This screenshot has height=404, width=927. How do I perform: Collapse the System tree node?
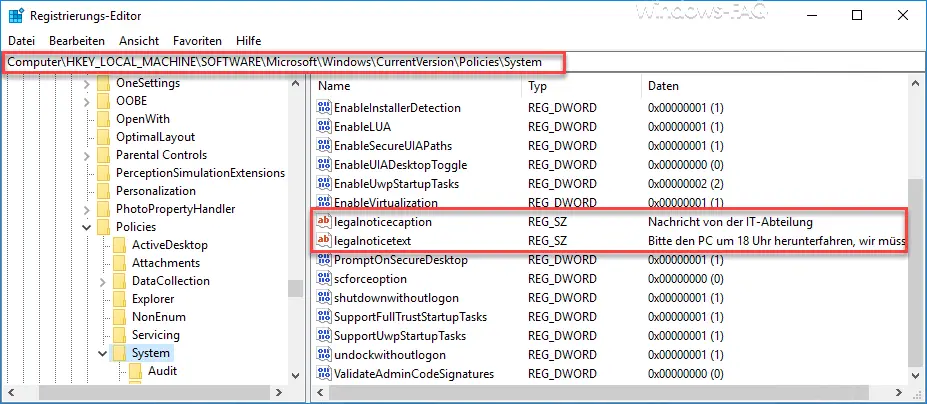tap(103, 353)
